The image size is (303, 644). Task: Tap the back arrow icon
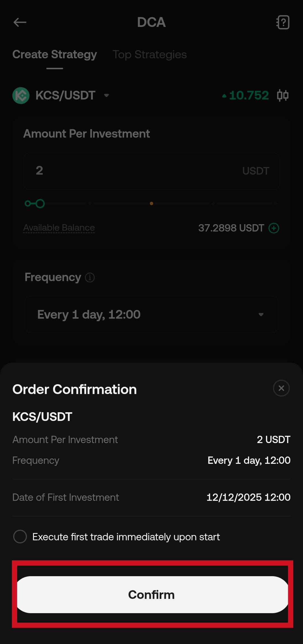pyautogui.click(x=20, y=22)
